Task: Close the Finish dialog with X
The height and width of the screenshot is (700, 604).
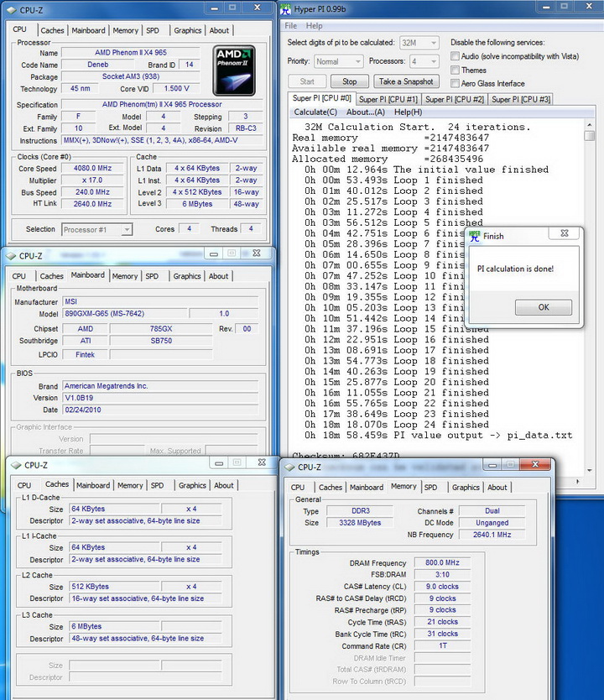Action: (x=565, y=233)
